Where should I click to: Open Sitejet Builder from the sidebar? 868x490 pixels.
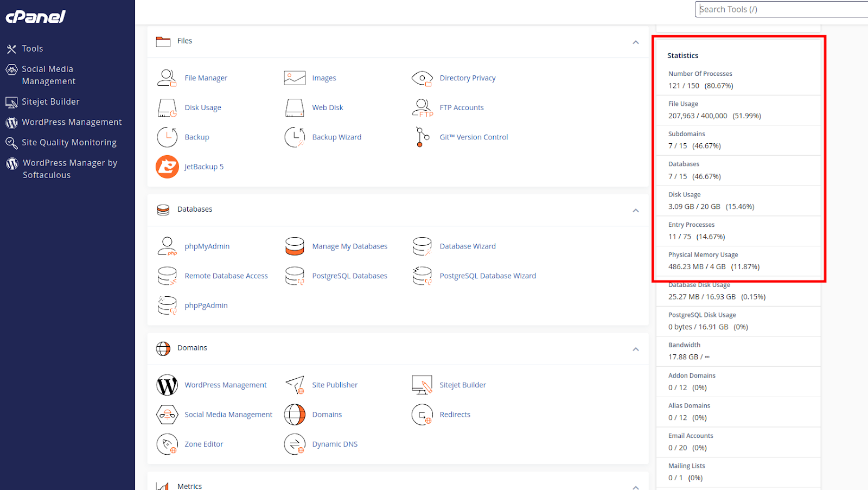(x=50, y=102)
